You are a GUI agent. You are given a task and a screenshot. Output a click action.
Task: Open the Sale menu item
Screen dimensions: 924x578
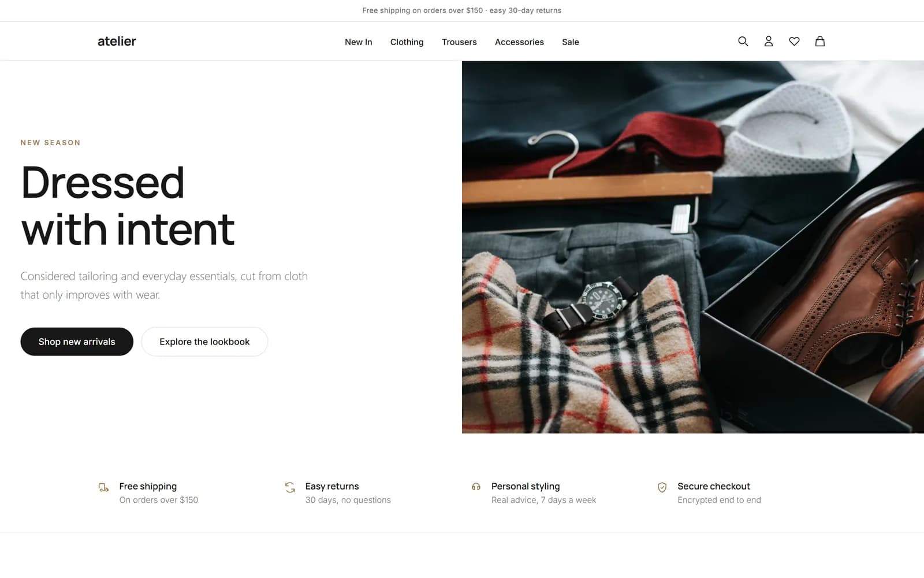(570, 42)
